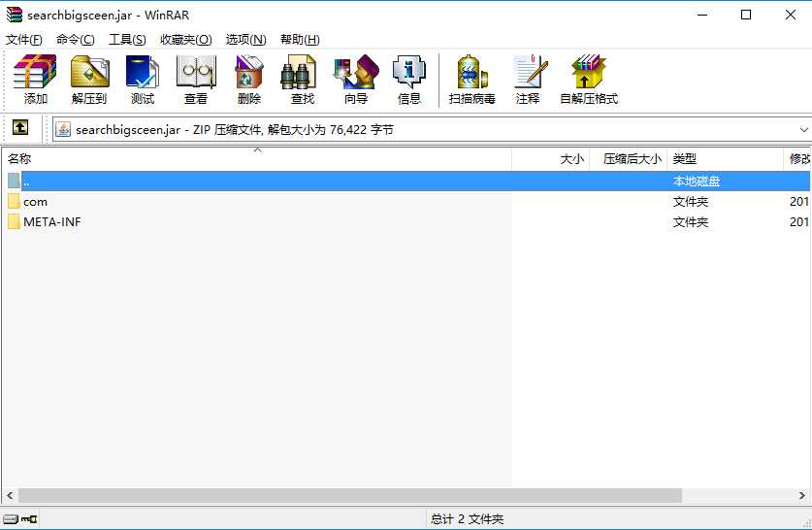Open the File (文件) menu

click(x=24, y=40)
